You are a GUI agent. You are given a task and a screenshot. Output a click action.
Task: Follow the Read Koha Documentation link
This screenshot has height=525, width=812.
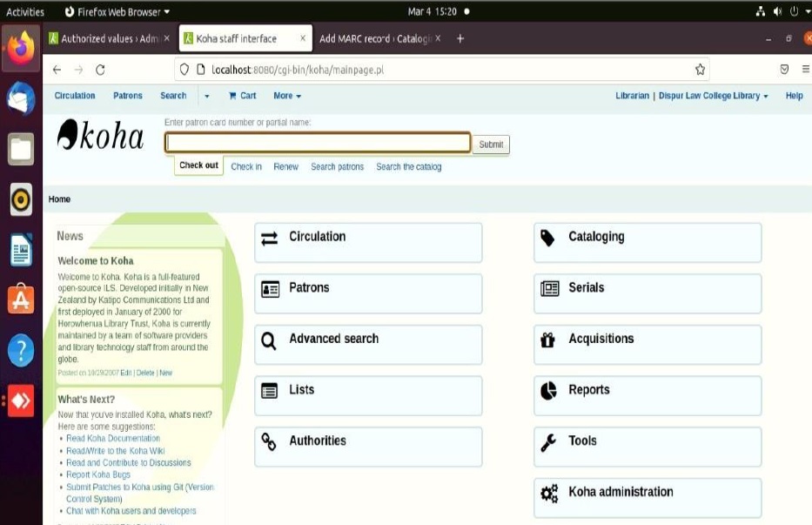113,439
